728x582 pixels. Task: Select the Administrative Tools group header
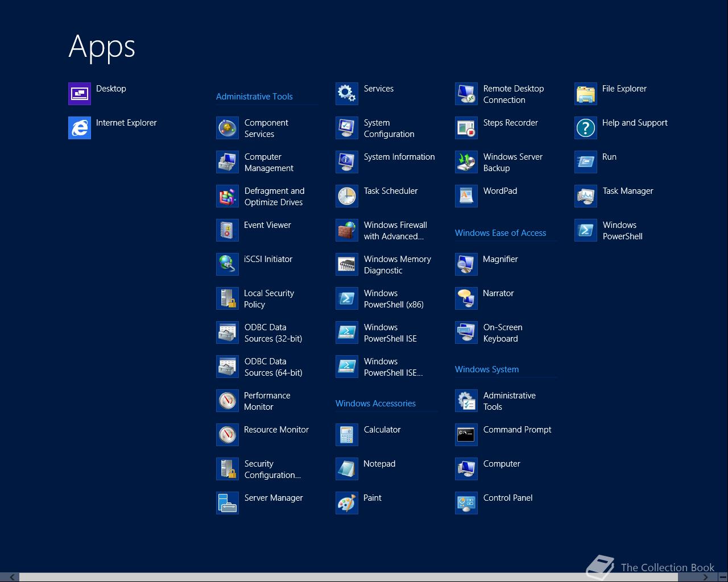click(x=254, y=97)
